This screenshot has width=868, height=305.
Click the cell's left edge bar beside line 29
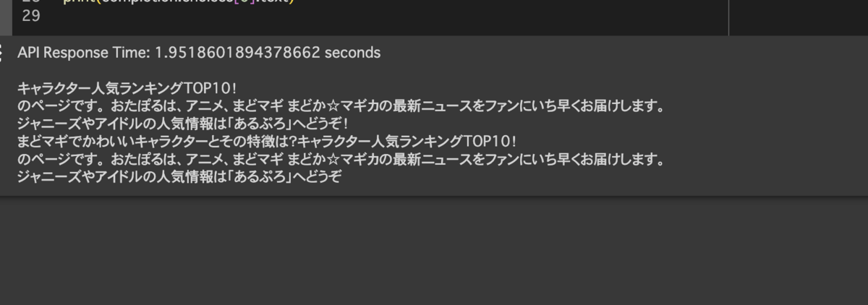pyautogui.click(x=6, y=16)
